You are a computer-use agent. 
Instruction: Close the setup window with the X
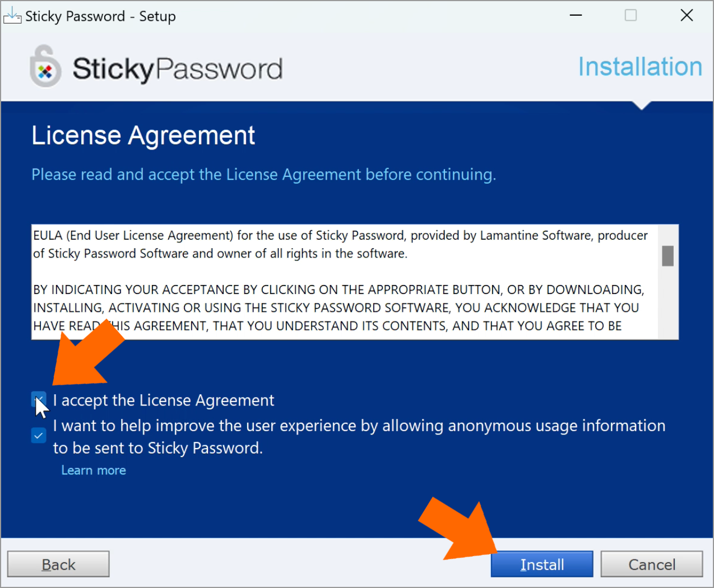click(687, 15)
